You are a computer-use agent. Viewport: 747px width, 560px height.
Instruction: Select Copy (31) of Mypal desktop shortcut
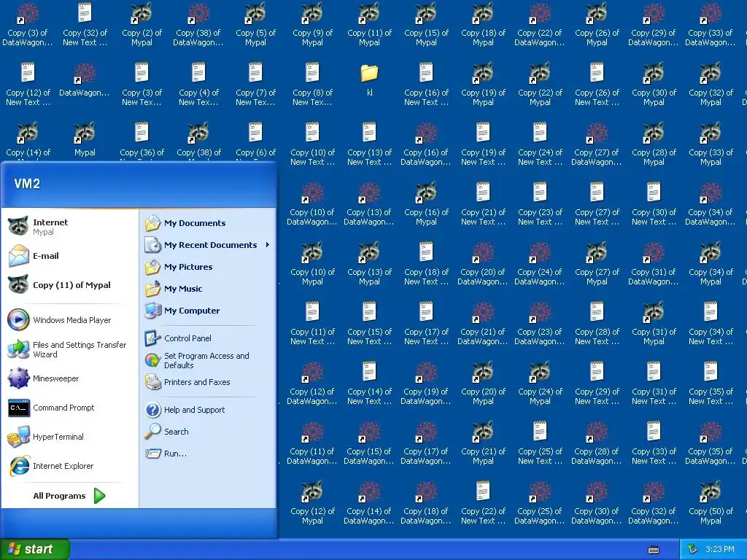point(654,323)
